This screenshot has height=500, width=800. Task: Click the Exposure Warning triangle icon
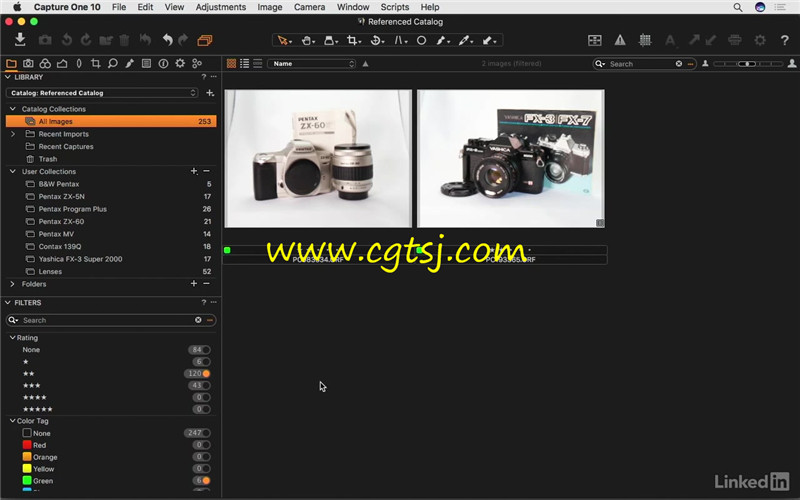(x=620, y=40)
